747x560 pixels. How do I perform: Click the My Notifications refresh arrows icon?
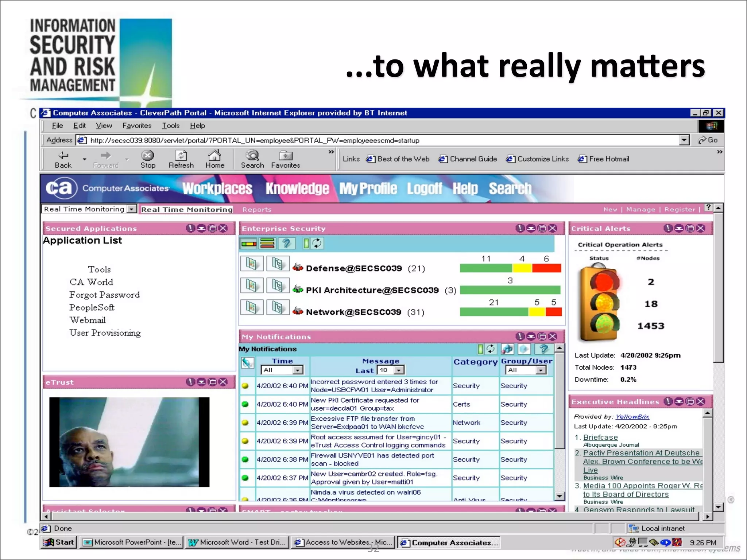[491, 349]
